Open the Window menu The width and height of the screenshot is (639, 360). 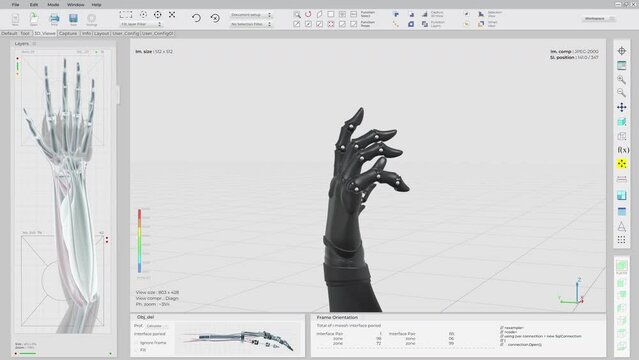pos(75,4)
